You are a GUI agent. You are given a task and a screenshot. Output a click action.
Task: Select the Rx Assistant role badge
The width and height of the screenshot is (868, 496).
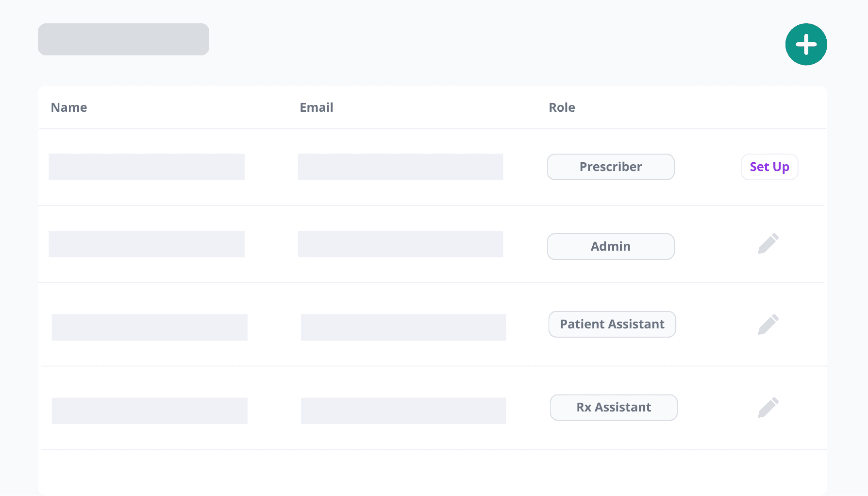[x=613, y=408]
